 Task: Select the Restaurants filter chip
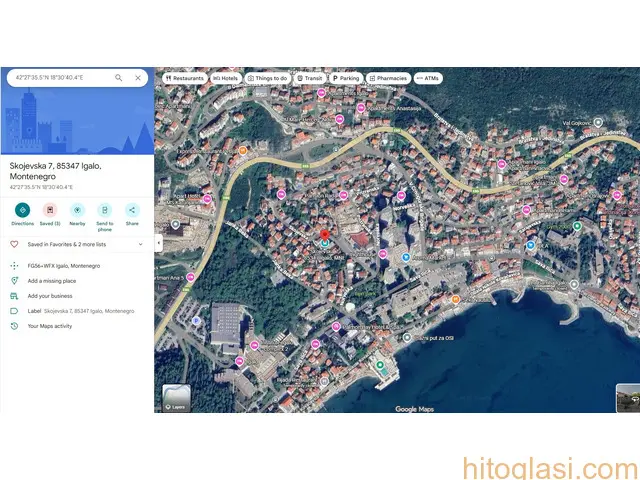tap(185, 78)
